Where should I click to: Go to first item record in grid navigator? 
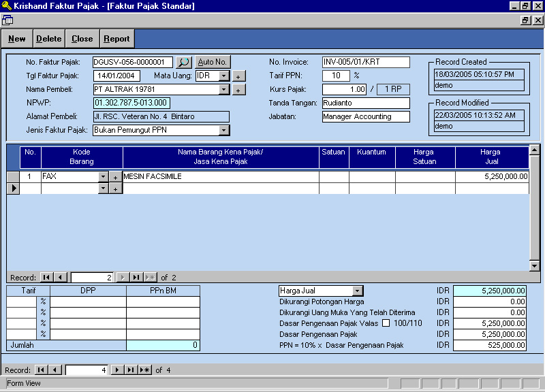(x=46, y=277)
